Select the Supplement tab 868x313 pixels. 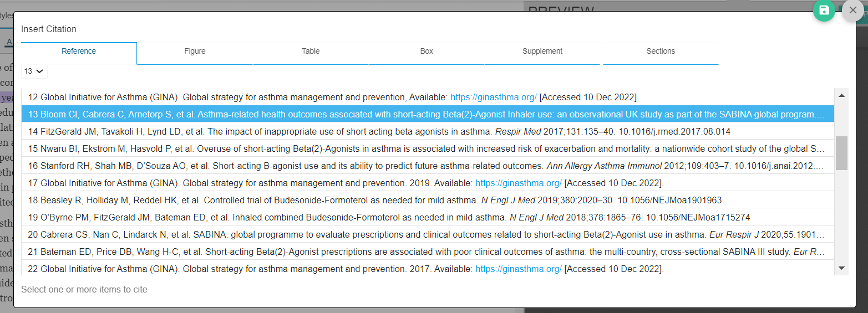click(x=542, y=51)
